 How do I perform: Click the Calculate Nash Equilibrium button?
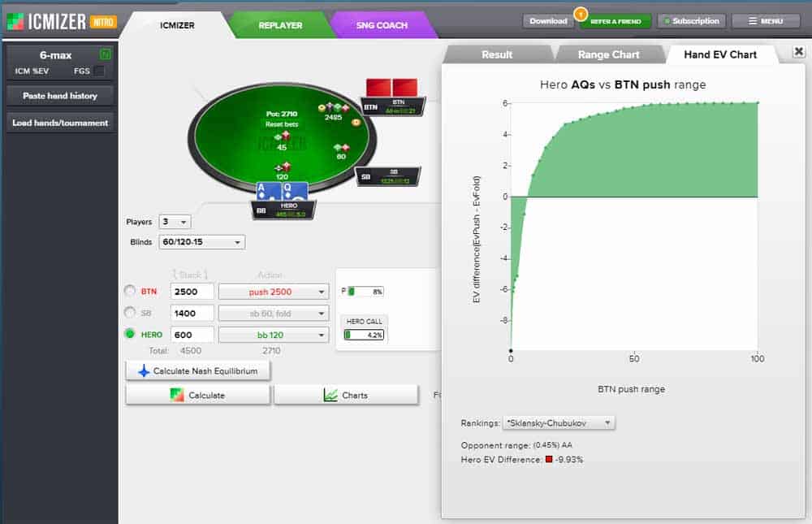198,371
